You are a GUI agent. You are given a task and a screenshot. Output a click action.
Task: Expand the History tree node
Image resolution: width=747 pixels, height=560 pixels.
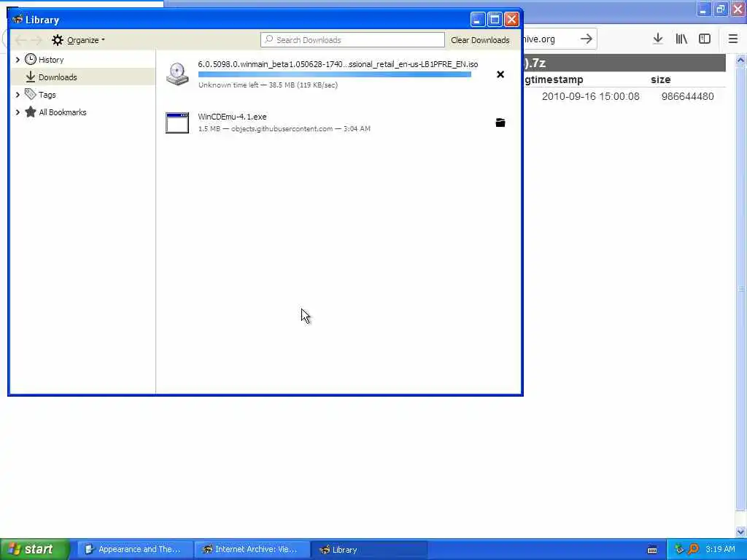(x=18, y=60)
